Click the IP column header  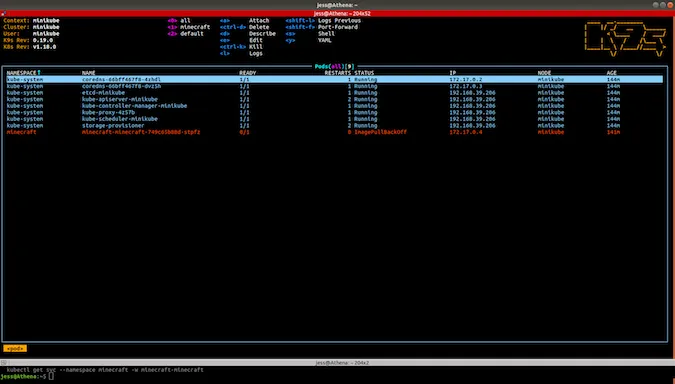click(x=453, y=73)
